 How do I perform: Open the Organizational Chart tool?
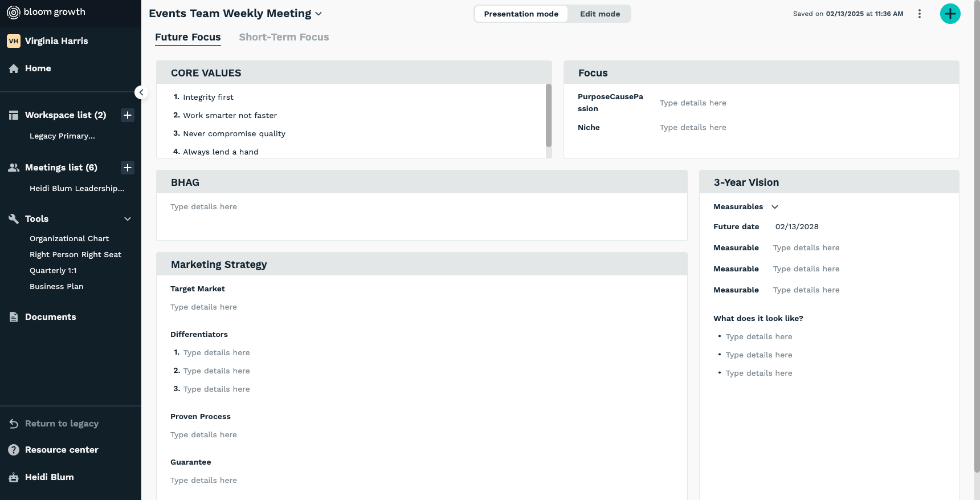coord(69,239)
